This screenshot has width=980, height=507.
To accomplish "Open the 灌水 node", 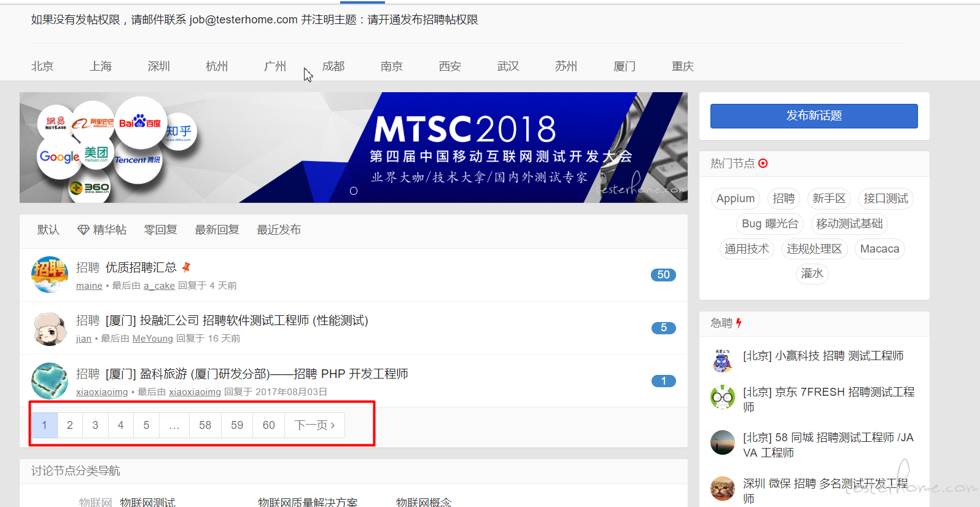I will 812,273.
